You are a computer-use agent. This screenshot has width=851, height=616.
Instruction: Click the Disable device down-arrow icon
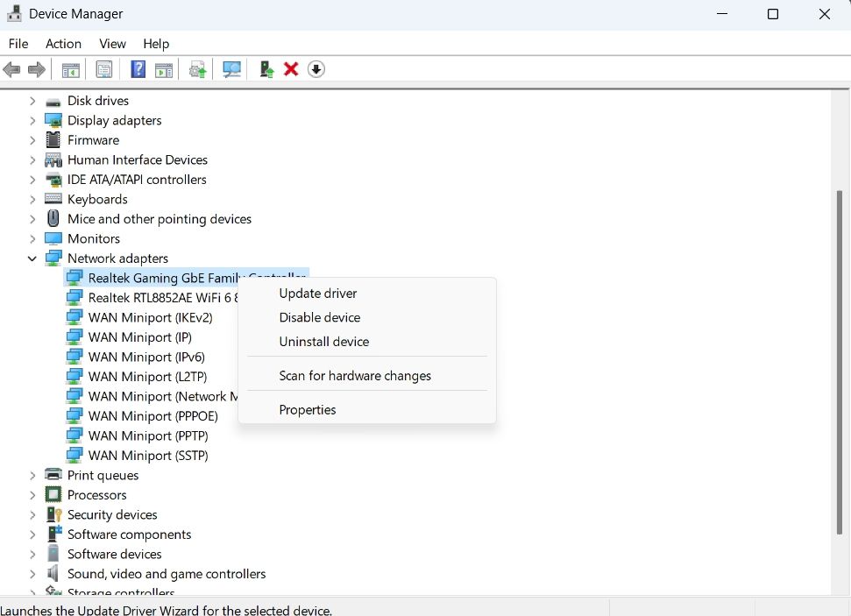pos(316,69)
